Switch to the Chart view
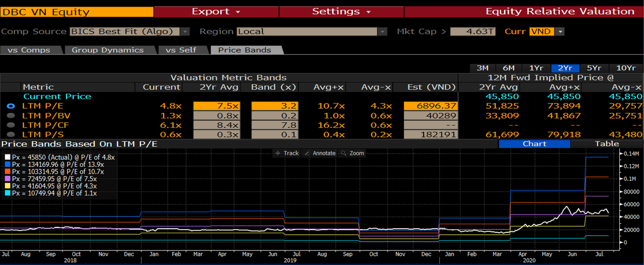The image size is (644, 265). [534, 144]
